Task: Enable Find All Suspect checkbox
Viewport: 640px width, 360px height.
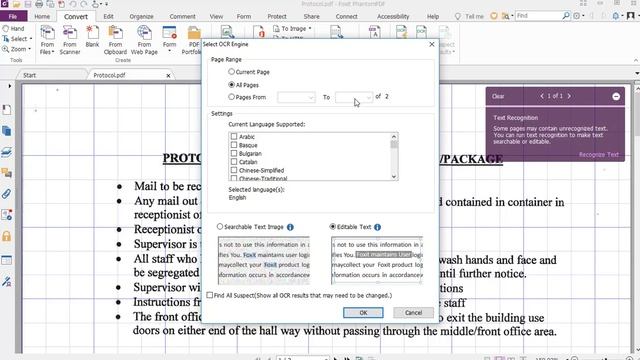Action: pyautogui.click(x=210, y=295)
